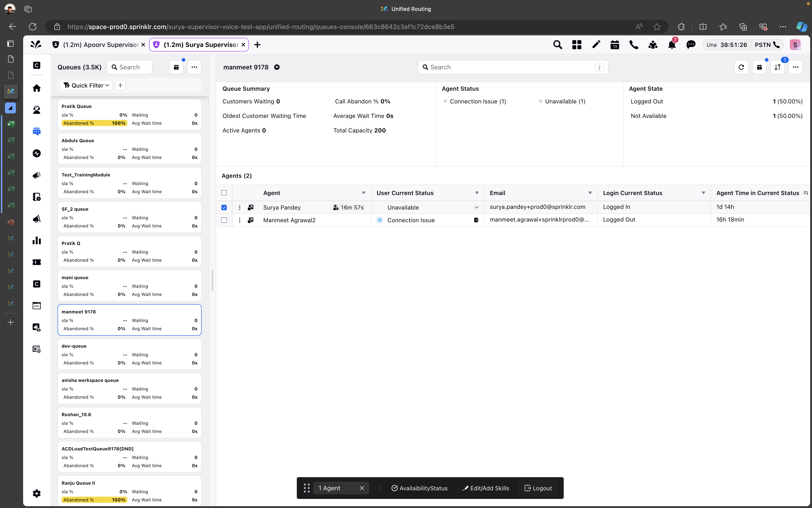This screenshot has height=508, width=812.
Task: Click Edit/Add Skills in the action bar
Action: pos(486,488)
